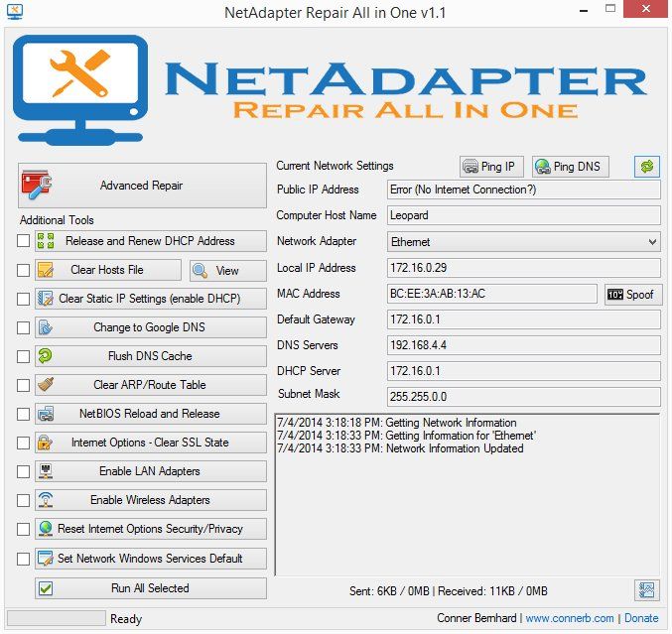Click Enable Wireless Adapters button

tap(151, 500)
